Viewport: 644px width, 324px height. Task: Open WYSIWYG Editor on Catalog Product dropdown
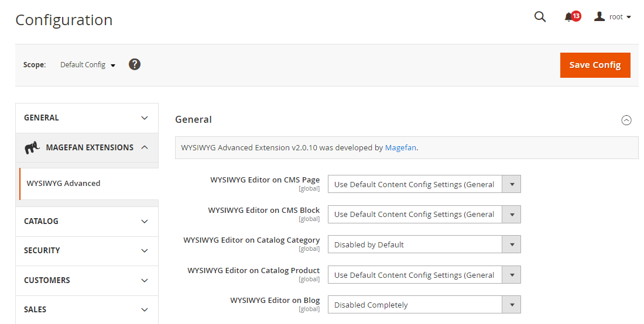point(424,275)
